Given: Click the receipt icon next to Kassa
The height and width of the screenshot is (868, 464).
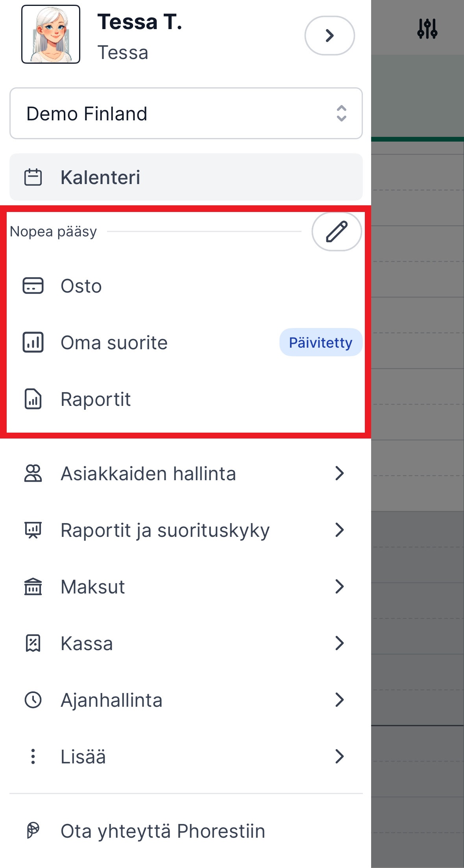Looking at the screenshot, I should 33,643.
